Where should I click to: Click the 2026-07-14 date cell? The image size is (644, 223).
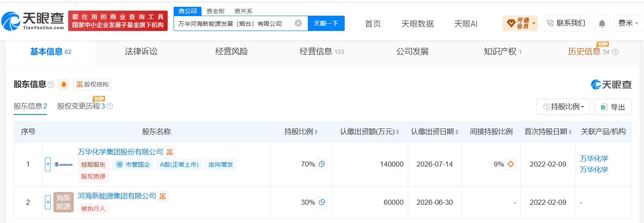pyautogui.click(x=434, y=164)
